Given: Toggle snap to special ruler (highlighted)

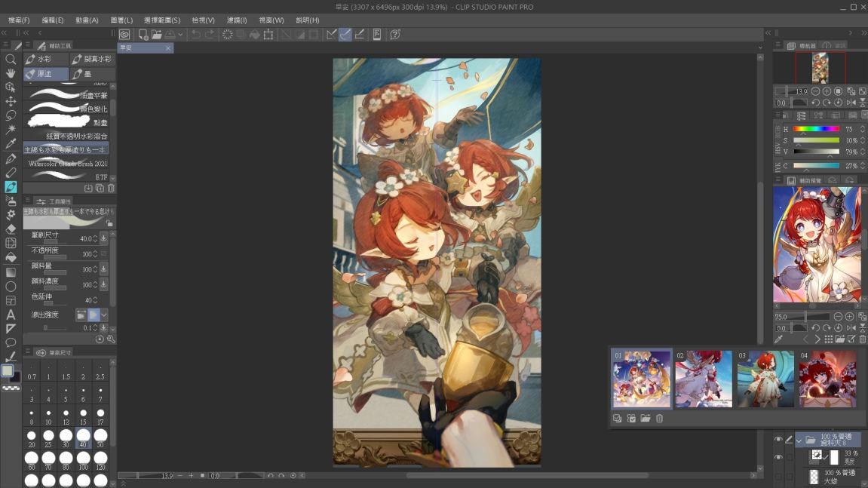Looking at the screenshot, I should 345,35.
